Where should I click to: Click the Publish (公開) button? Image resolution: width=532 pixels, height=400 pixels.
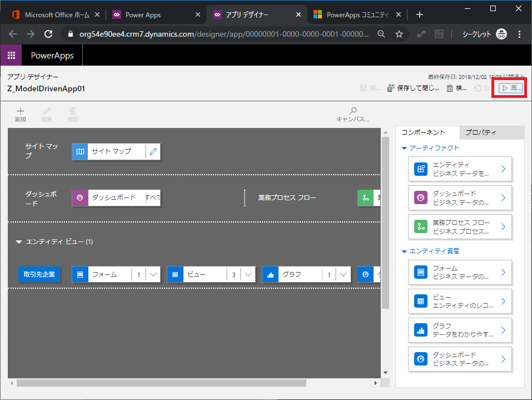(483, 88)
